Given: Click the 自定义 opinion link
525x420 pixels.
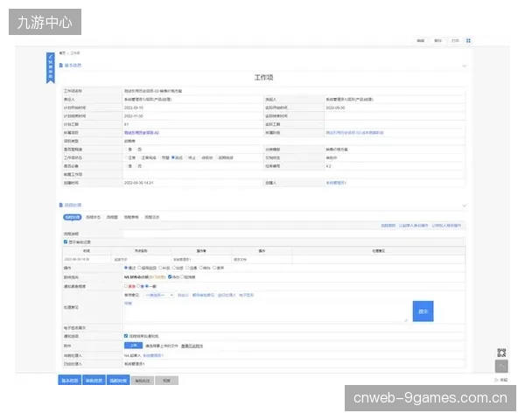Looking at the screenshot, I should pos(183,295).
